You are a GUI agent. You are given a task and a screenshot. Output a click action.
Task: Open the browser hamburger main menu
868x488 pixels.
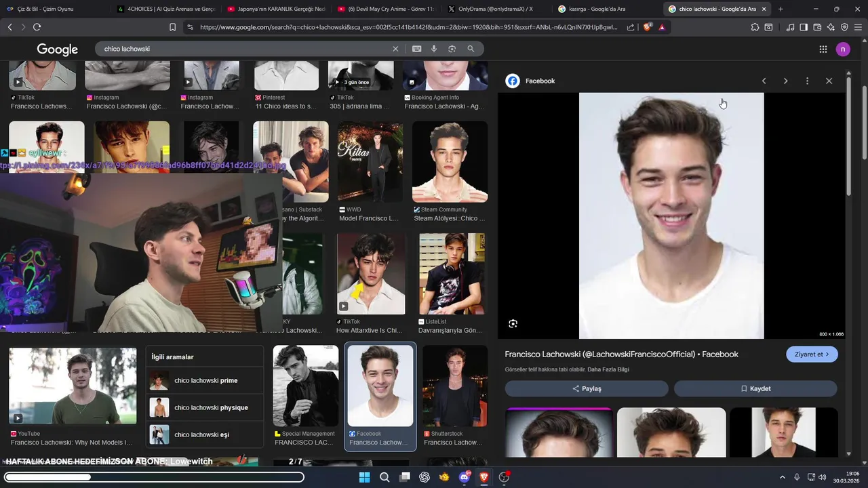tap(858, 27)
